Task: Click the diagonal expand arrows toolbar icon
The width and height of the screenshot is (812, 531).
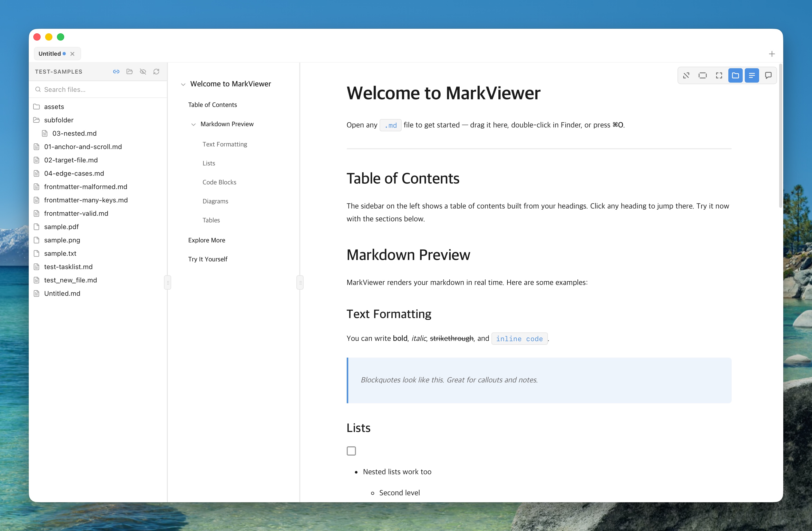Action: pyautogui.click(x=686, y=75)
